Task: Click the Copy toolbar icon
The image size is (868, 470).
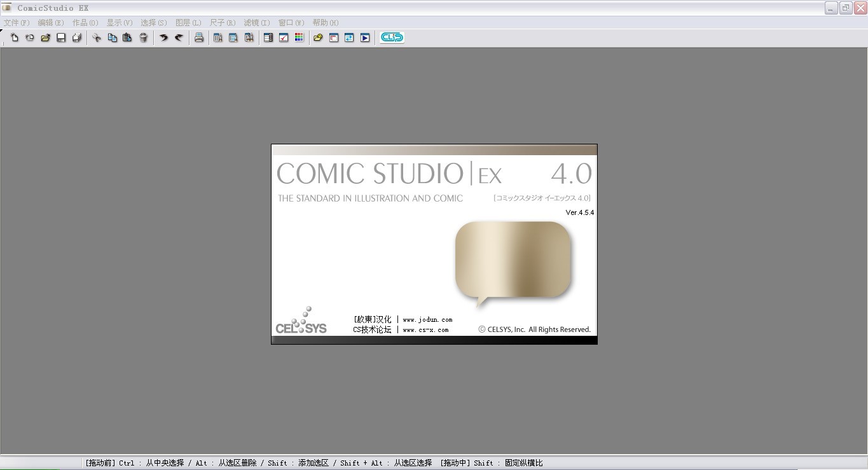Action: click(112, 38)
